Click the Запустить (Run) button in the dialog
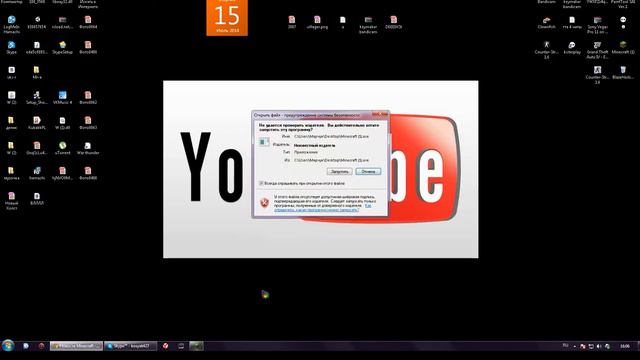Screen dimensions: 640x360 click(339, 171)
